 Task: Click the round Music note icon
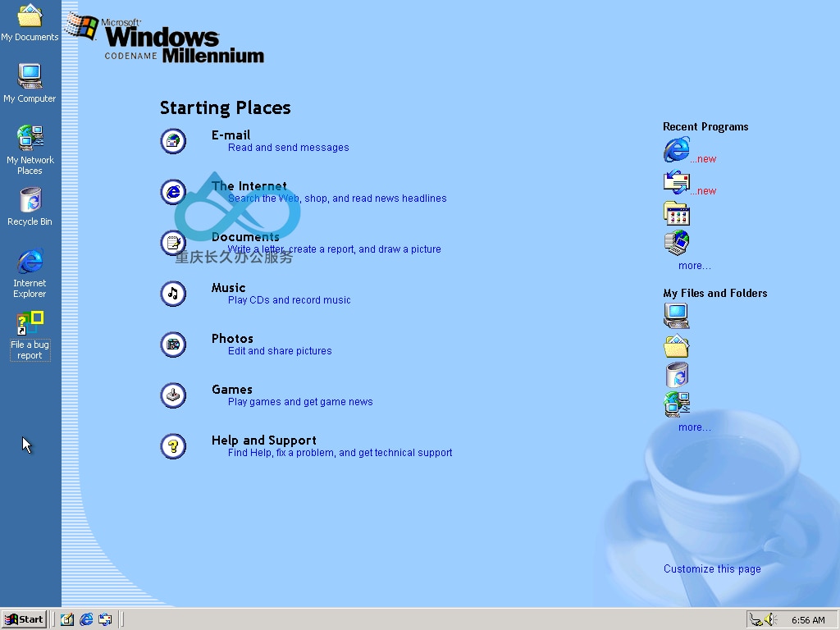[173, 294]
